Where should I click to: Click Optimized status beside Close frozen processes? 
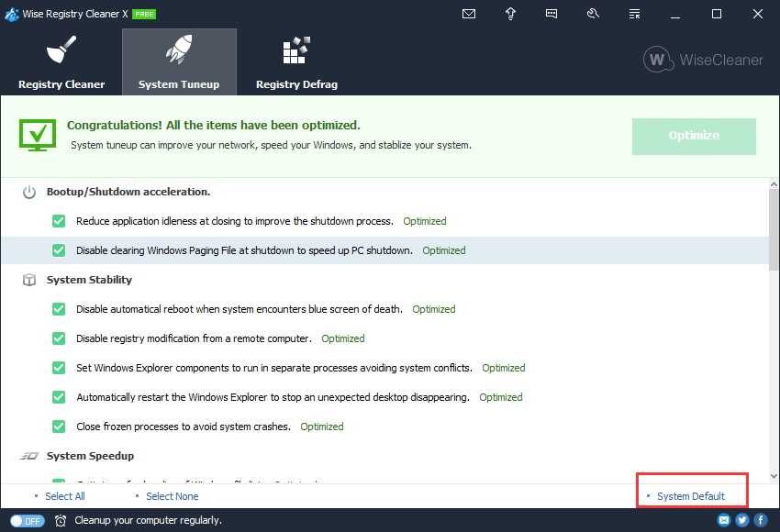click(x=322, y=427)
